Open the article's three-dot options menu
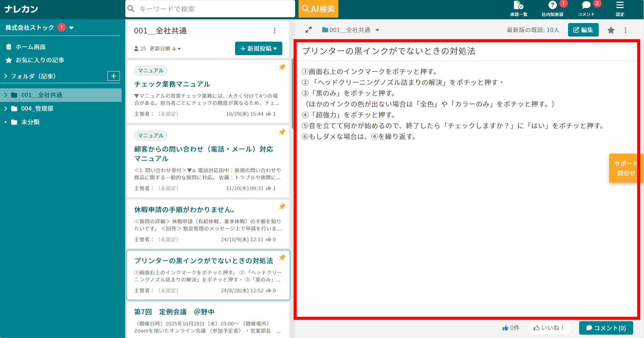 point(625,30)
